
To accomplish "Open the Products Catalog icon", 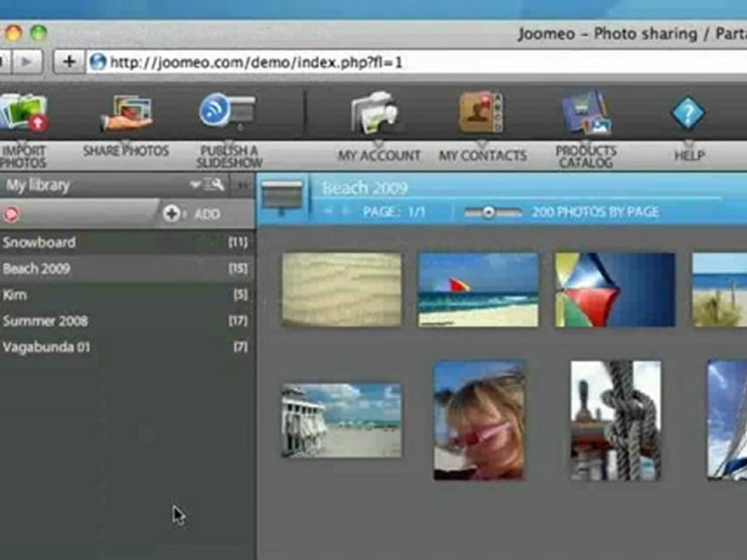I will (587, 113).
